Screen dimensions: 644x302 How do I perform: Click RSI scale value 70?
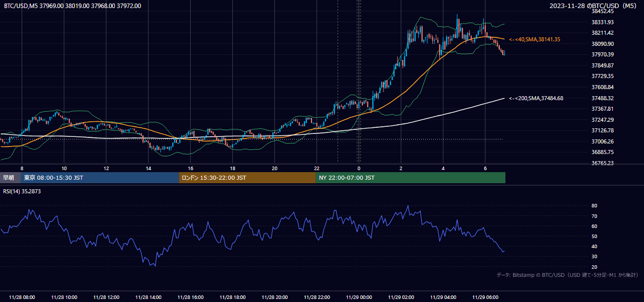pyautogui.click(x=595, y=216)
